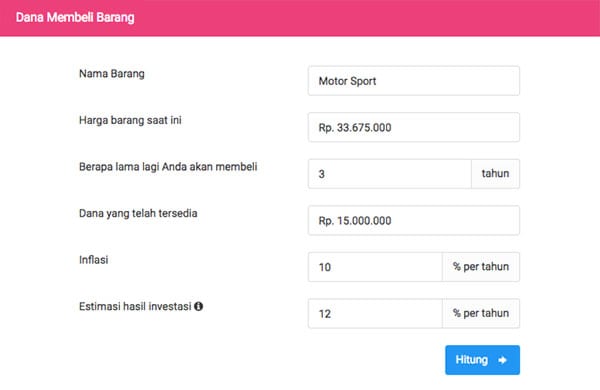
Task: Click the Inflasi label
Action: (93, 260)
